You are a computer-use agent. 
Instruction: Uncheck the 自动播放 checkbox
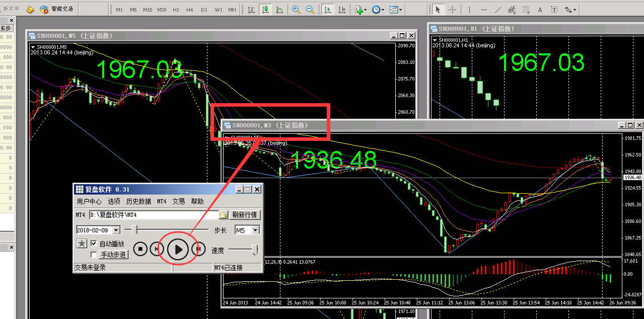pyautogui.click(x=94, y=244)
